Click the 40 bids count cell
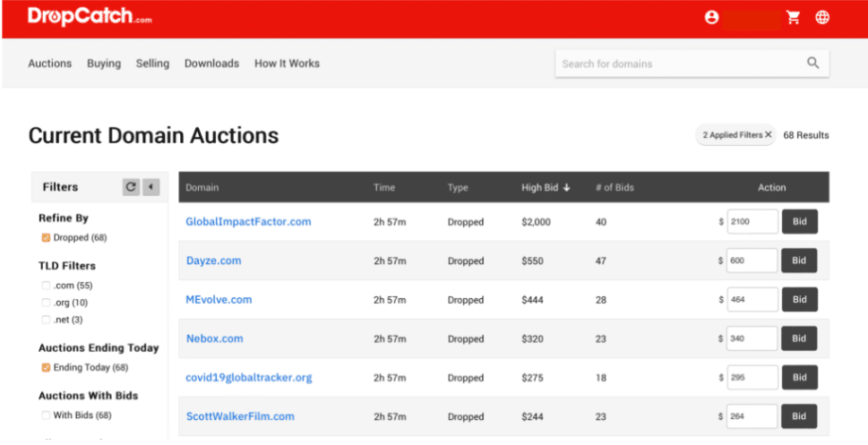 (601, 222)
